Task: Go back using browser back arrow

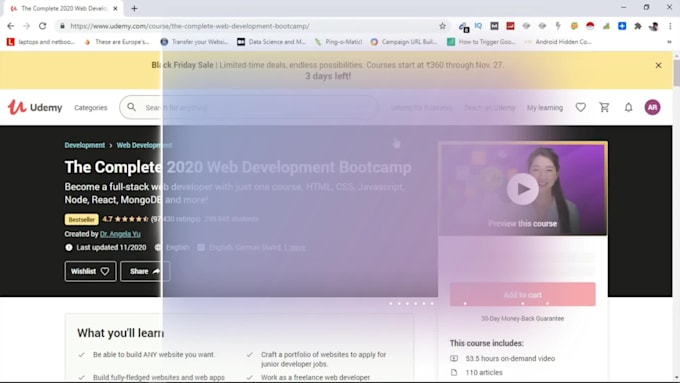Action: (x=10, y=26)
